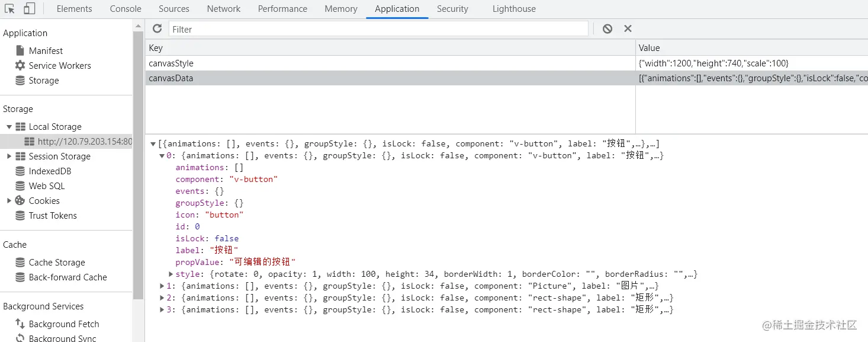Select Cookies in the sidebar
The image size is (868, 342).
coord(44,201)
